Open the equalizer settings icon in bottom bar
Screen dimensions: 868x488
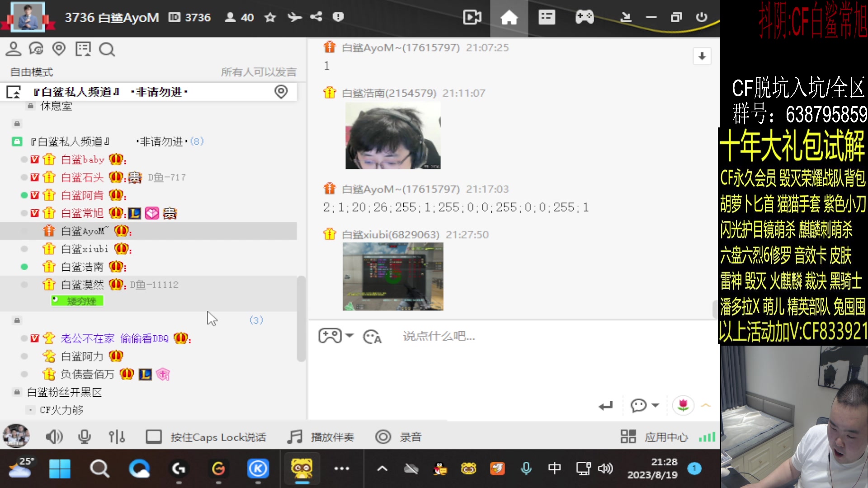[117, 437]
